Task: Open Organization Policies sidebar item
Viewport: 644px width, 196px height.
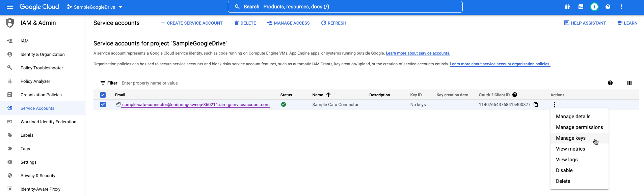Action: [43, 95]
